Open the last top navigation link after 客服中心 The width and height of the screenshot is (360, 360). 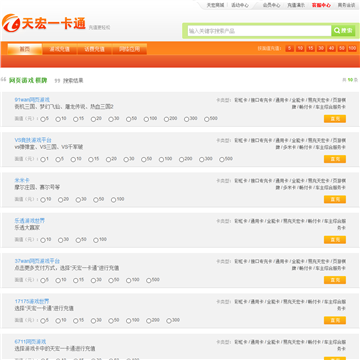[346, 5]
